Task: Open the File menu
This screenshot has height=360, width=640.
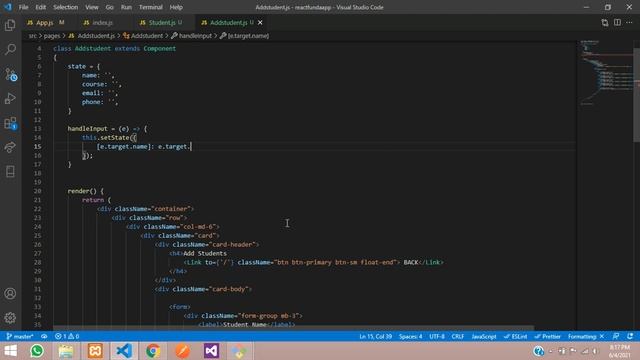Action: pos(23,7)
